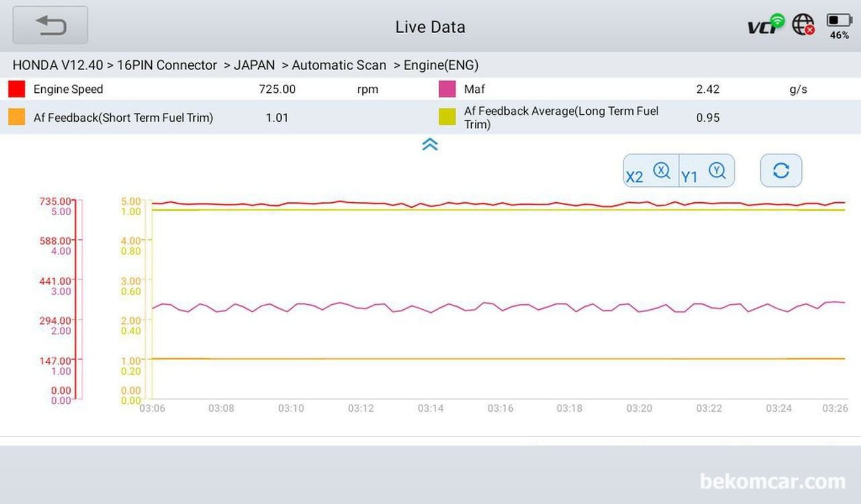Tap the back arrow button

50,25
